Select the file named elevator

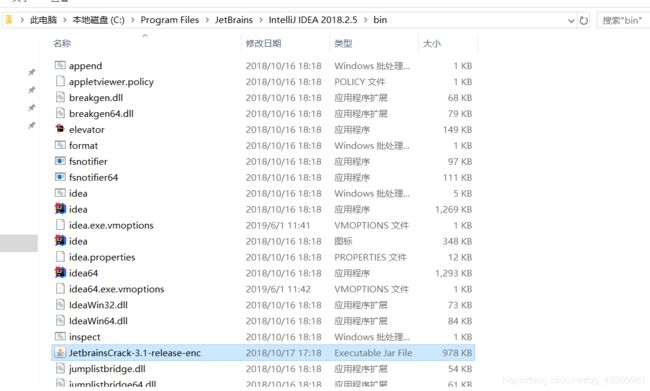(x=87, y=129)
